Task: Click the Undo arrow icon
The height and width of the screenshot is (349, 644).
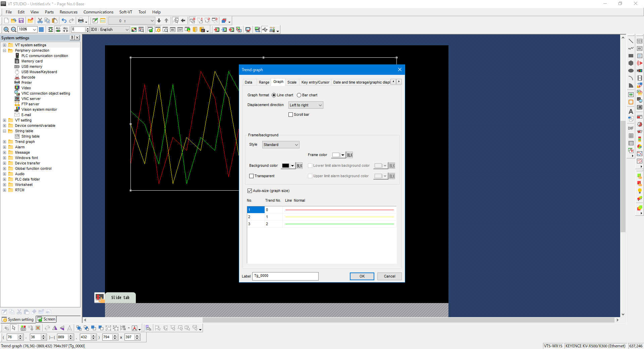Action: click(64, 21)
